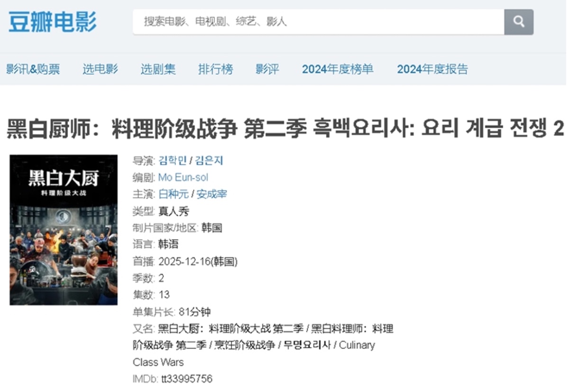Screen dimensions: 569x392
Task: Click the 黑白大厨 poster thumbnail
Action: (x=64, y=230)
